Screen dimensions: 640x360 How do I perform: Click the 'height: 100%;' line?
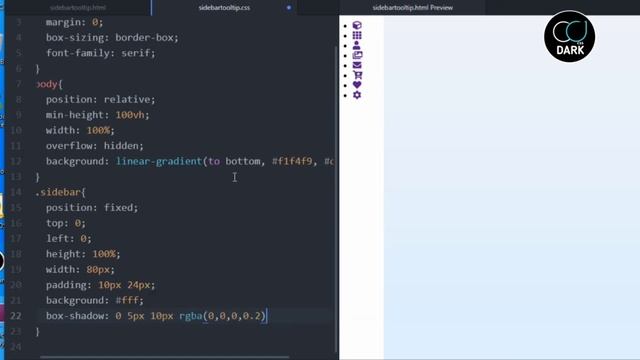83,254
